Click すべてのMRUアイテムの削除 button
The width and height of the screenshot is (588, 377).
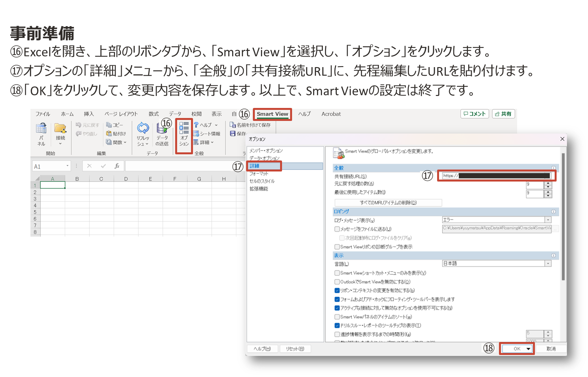[x=388, y=203]
